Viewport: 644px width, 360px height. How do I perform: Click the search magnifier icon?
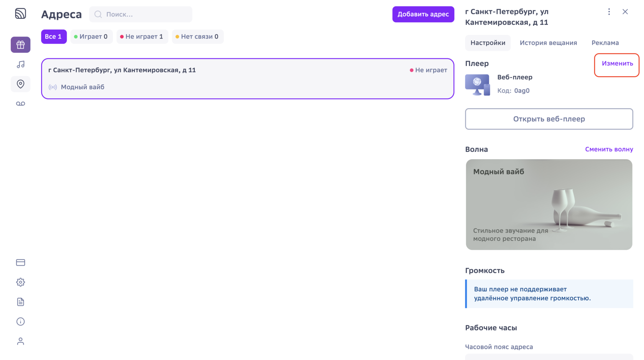coord(98,14)
